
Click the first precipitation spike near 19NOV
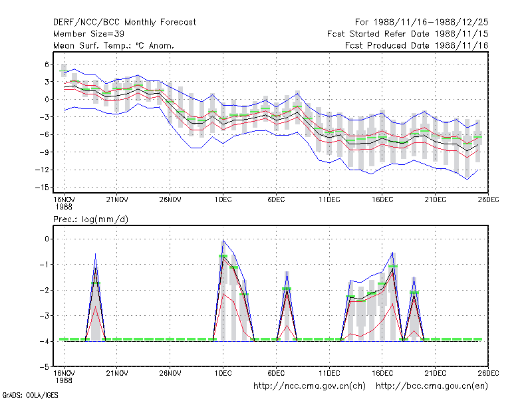[x=95, y=255]
